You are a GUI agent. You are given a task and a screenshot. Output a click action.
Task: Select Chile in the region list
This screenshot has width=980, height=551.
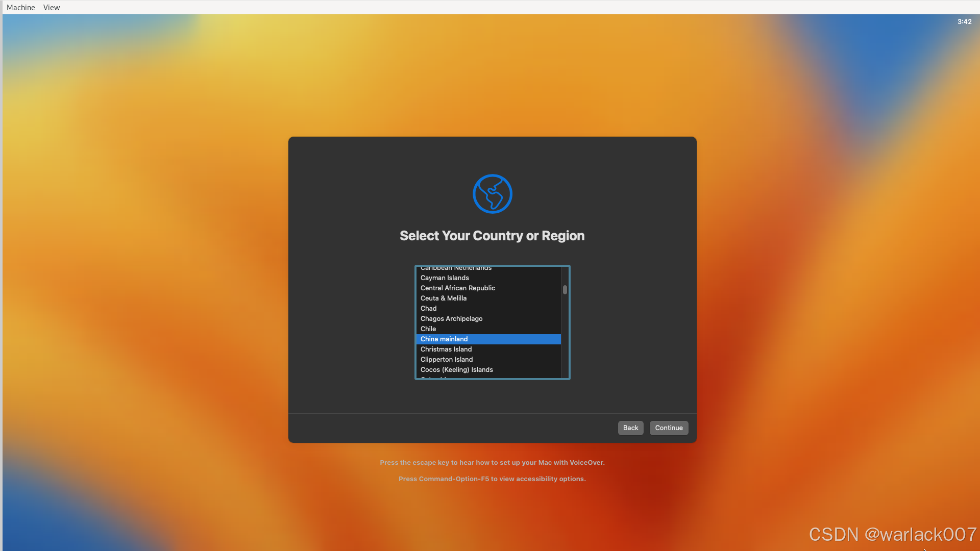click(488, 329)
